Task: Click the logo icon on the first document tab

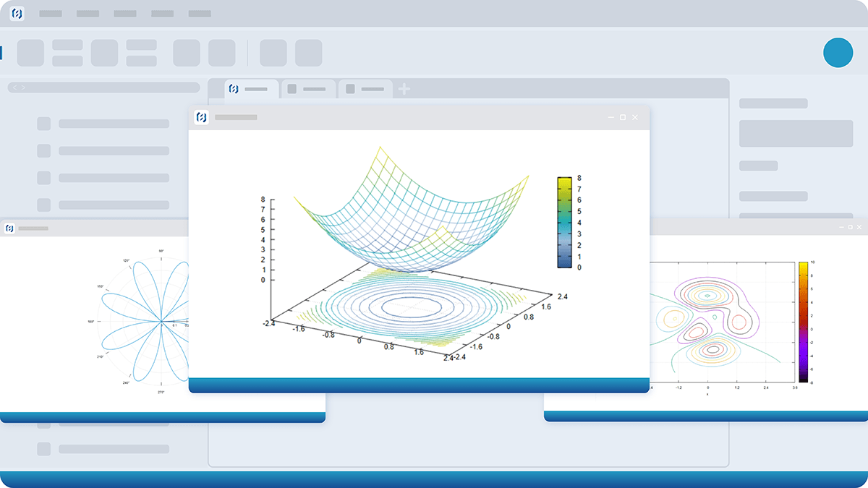Action: [234, 89]
